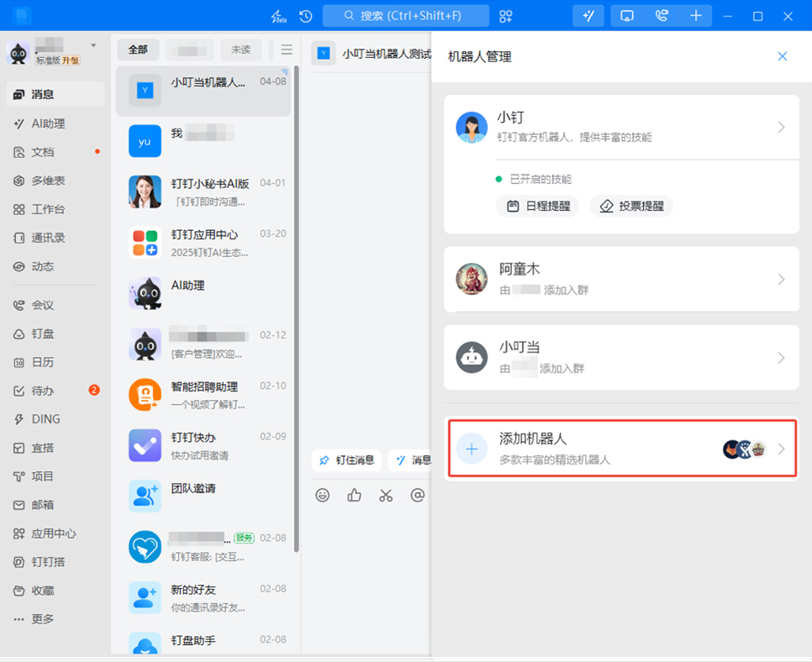This screenshot has width=812, height=662.
Task: Insert an emoji with the smiley icon
Action: [x=323, y=496]
